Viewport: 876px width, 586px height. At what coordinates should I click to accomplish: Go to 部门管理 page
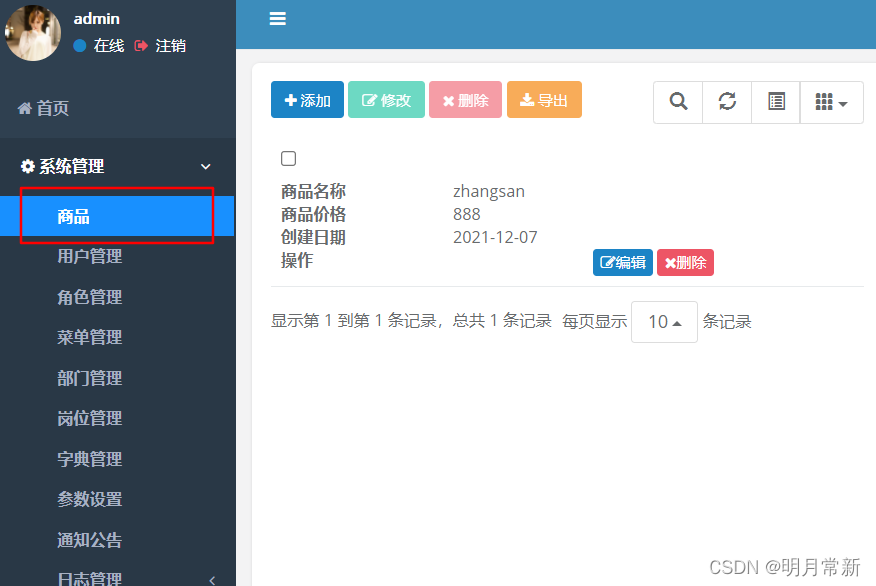point(89,378)
